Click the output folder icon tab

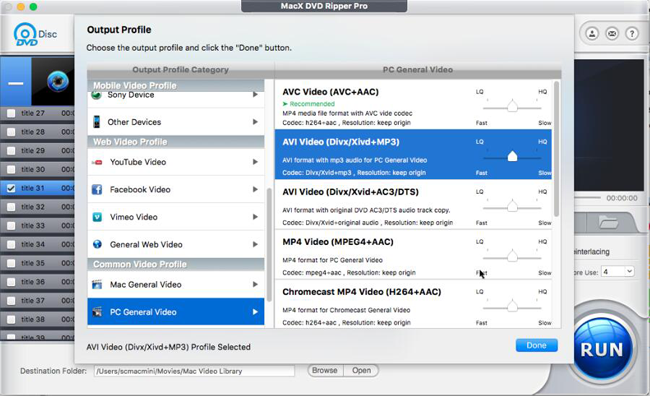[x=608, y=223]
